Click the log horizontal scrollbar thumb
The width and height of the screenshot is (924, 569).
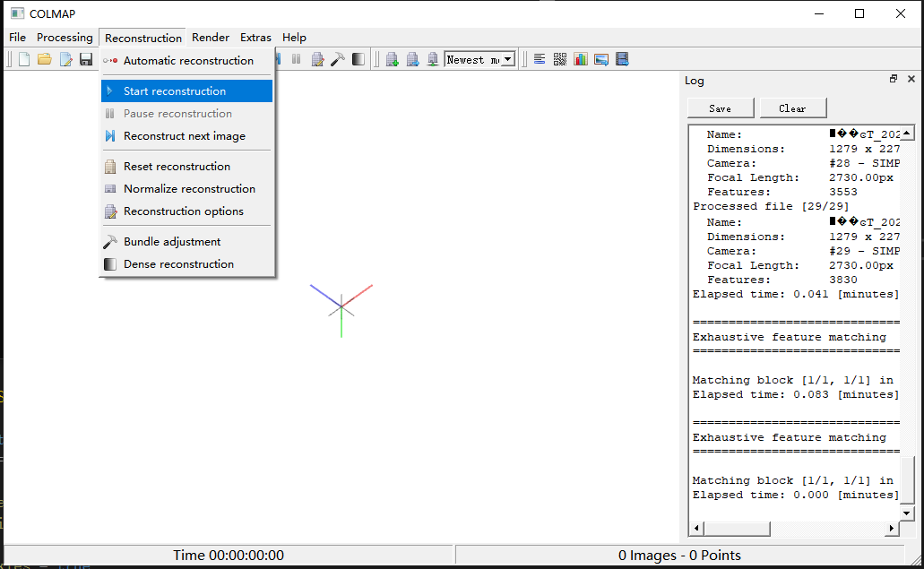click(738, 529)
